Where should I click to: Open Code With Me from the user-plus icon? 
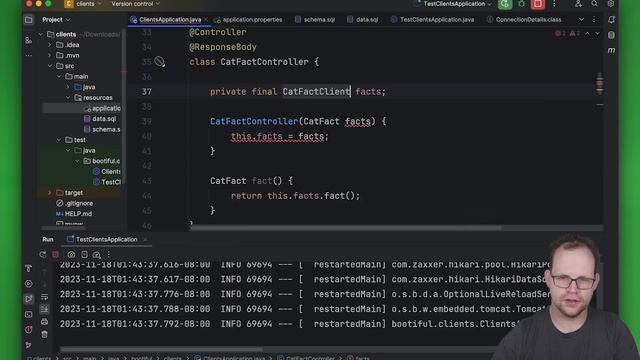click(x=578, y=4)
